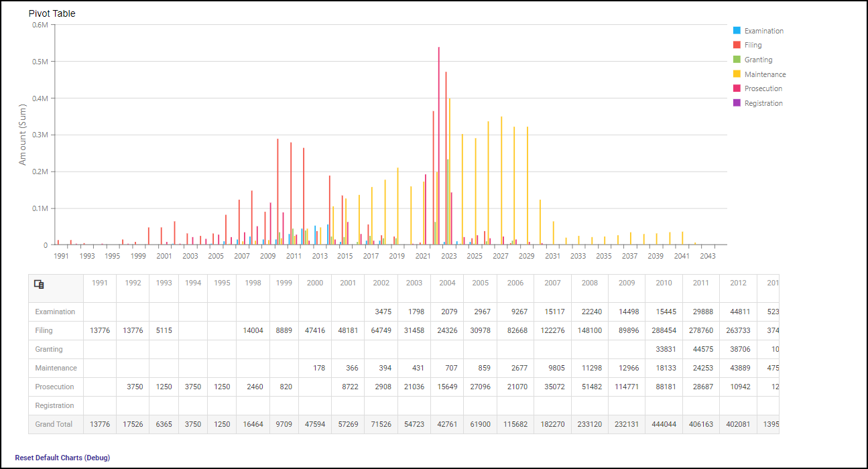Toggle the Registration legend entry
Screen dimensions: 868x469
coord(763,103)
